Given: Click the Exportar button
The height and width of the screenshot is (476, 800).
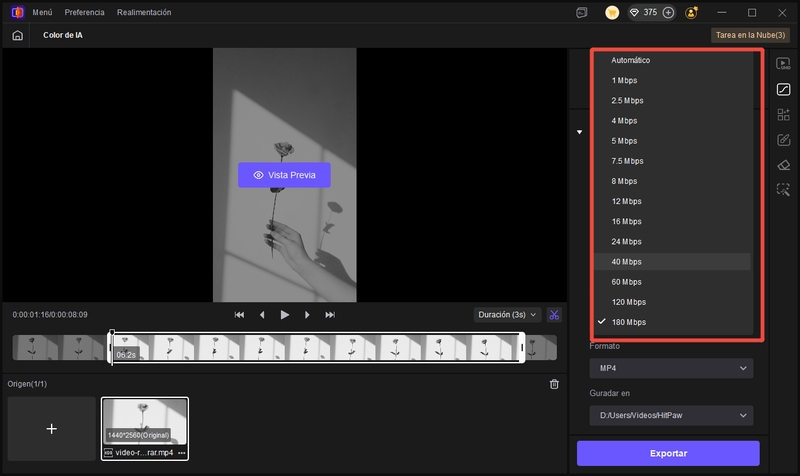Looking at the screenshot, I should [x=668, y=453].
